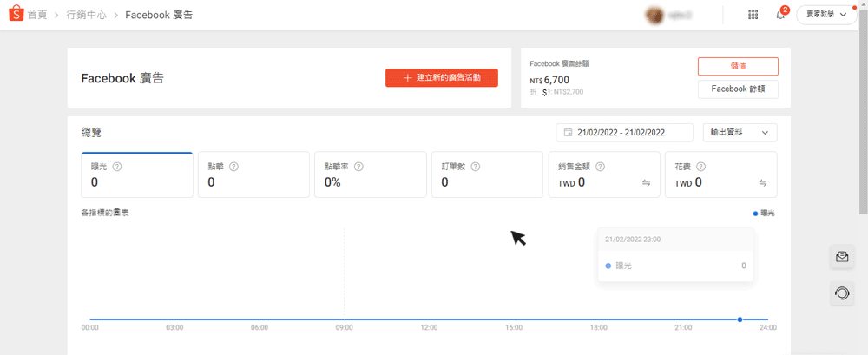The height and width of the screenshot is (355, 868).
Task: Select the 花費 metric card
Action: point(720,174)
